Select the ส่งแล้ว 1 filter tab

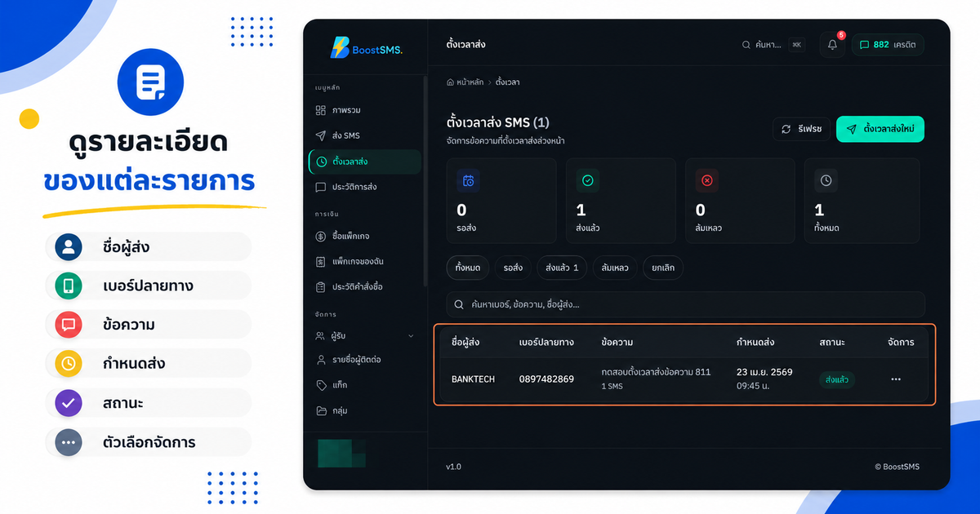coord(562,268)
